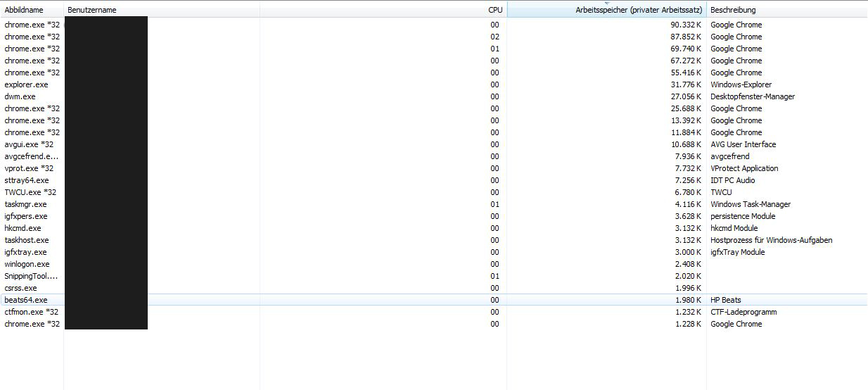The width and height of the screenshot is (868, 390).
Task: Select the chrome.exe row using 87.852 K
Action: click(x=434, y=37)
